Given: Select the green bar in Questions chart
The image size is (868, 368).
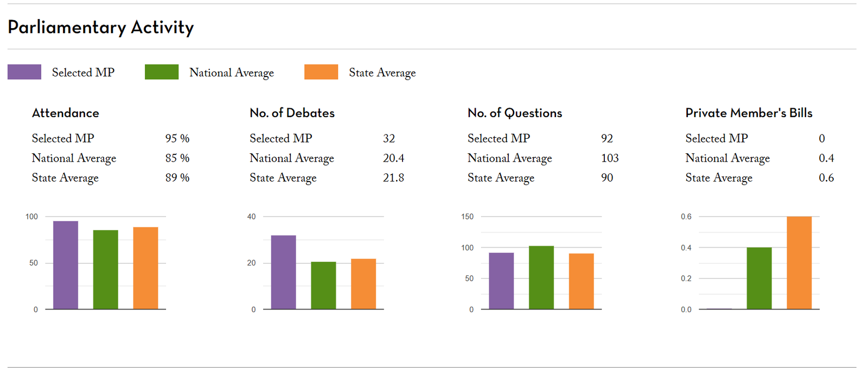Looking at the screenshot, I should click(x=541, y=277).
